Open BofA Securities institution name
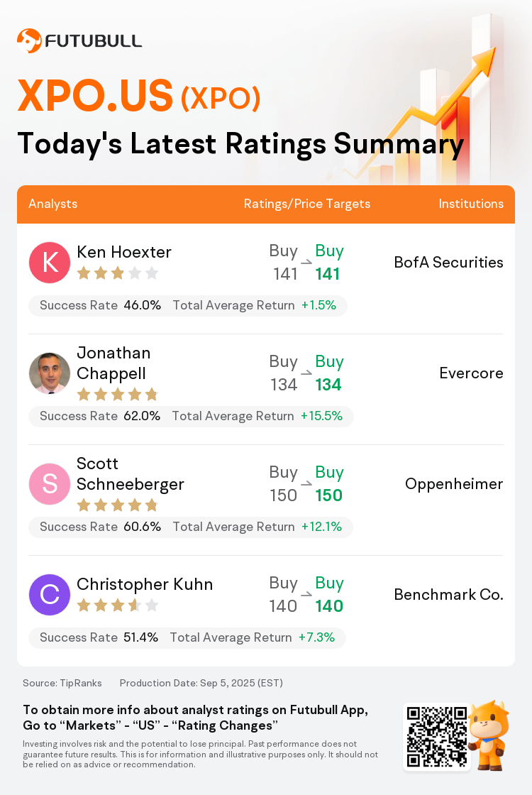Image resolution: width=532 pixels, height=795 pixels. click(449, 262)
